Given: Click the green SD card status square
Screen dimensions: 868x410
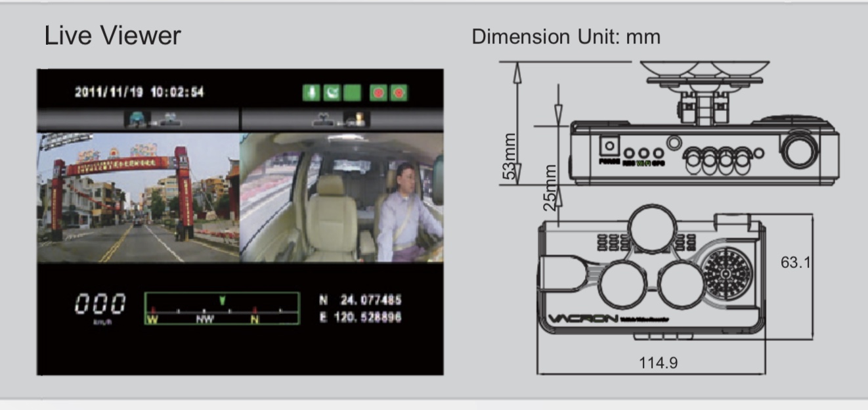Looking at the screenshot, I should click(352, 92).
